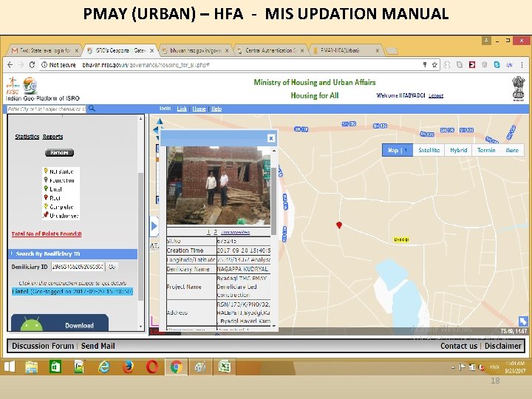Image resolution: width=532 pixels, height=399 pixels.
Task: Click the Unauthorised pushpin legend icon
Action: tap(46, 215)
